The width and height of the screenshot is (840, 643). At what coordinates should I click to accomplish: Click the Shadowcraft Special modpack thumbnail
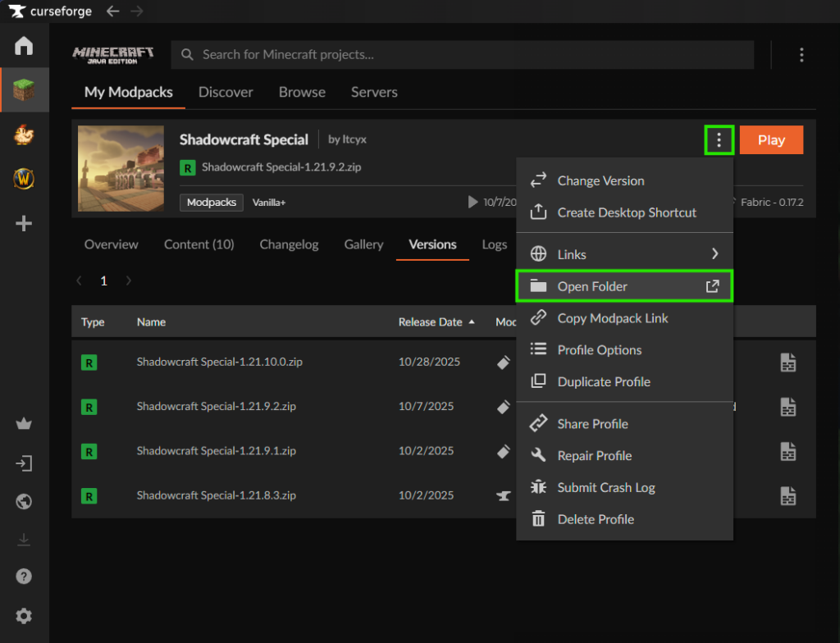[x=120, y=169]
